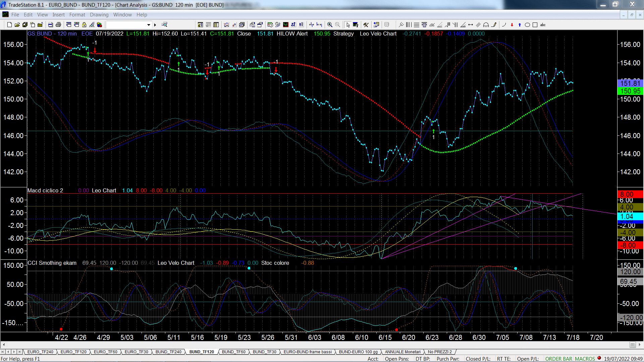Click the decrease bar spacing icon

[x=312, y=25]
